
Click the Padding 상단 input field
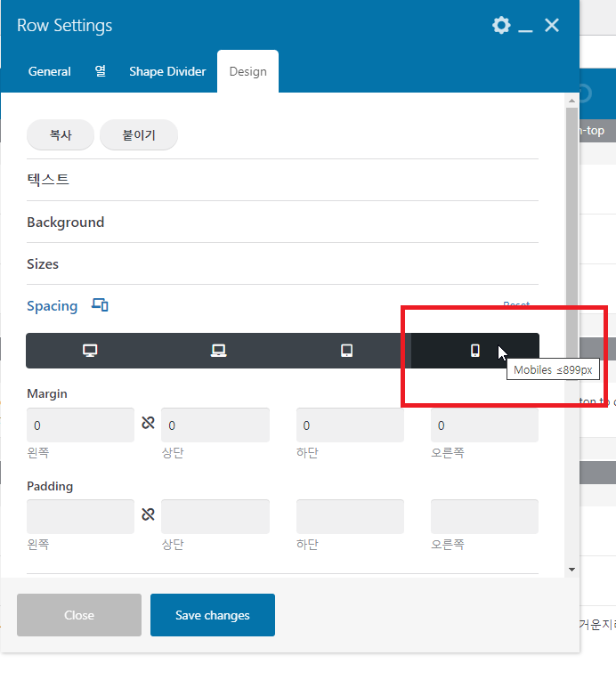pos(215,516)
